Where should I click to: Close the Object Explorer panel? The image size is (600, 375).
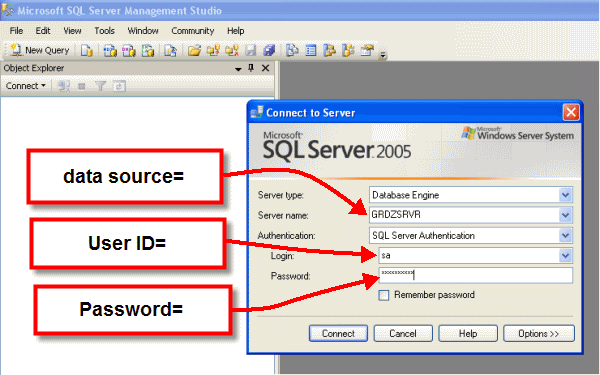pyautogui.click(x=265, y=68)
